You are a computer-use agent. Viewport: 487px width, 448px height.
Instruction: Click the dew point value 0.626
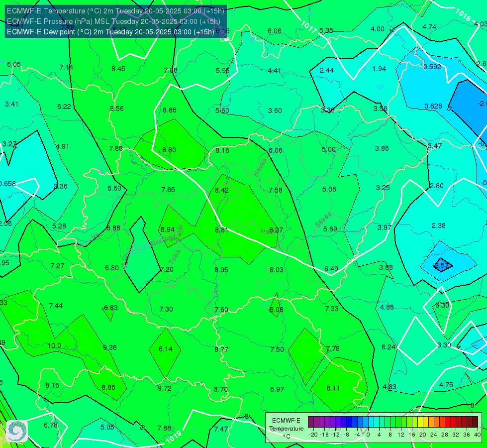click(x=433, y=107)
